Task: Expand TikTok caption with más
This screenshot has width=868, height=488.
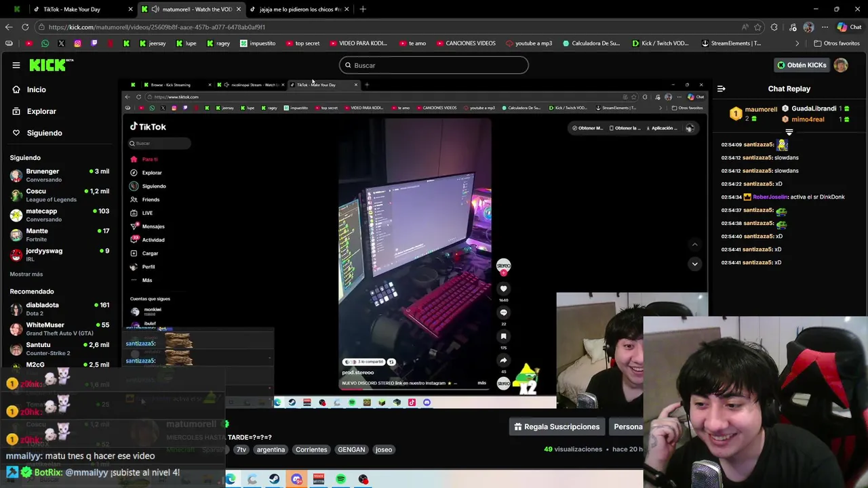Action: pyautogui.click(x=481, y=383)
